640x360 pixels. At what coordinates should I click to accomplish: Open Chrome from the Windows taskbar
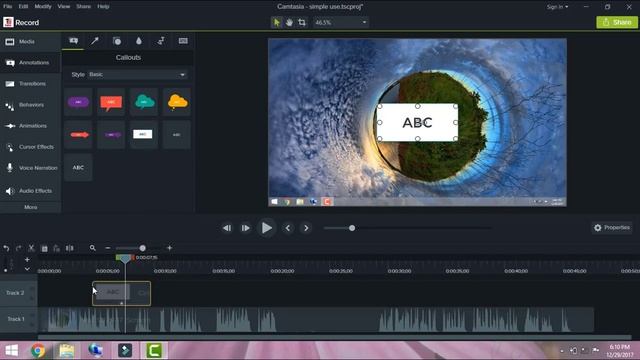[x=38, y=351]
